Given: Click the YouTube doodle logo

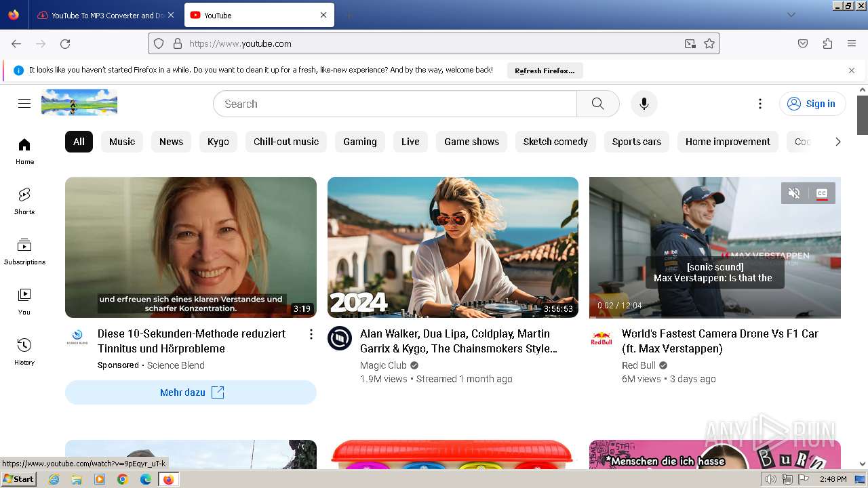Looking at the screenshot, I should pyautogui.click(x=79, y=102).
